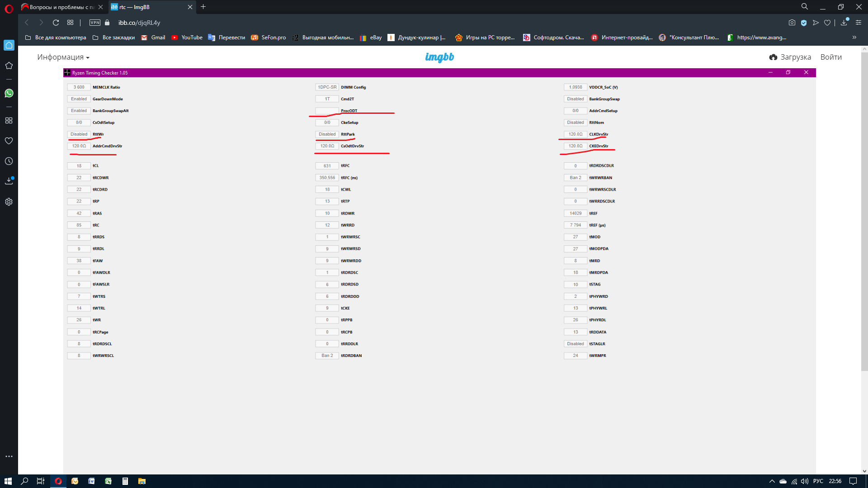Open browsing history clock icon in sidebar
This screenshot has width=868, height=488.
click(9, 161)
